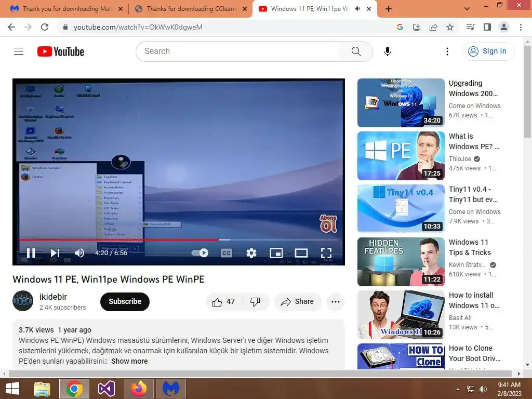Viewport: 532px width, 399px height.
Task: Mute the video player volume
Action: [79, 253]
